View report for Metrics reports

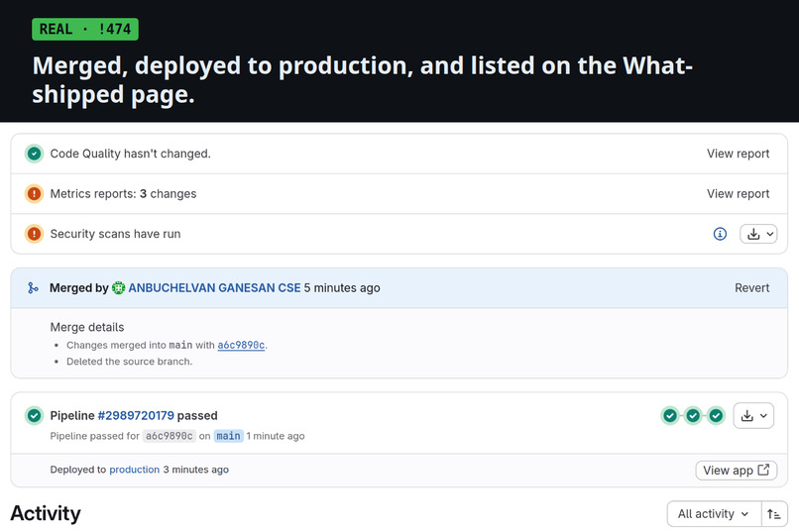coord(738,193)
